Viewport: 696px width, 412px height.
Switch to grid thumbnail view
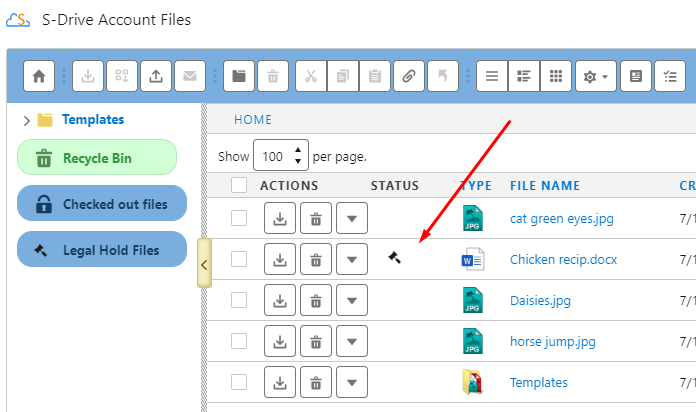click(x=555, y=76)
